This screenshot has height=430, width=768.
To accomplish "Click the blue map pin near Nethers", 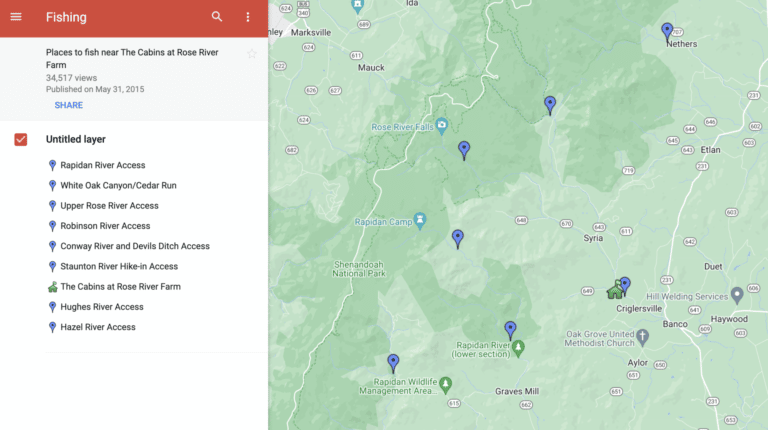I will click(x=667, y=32).
